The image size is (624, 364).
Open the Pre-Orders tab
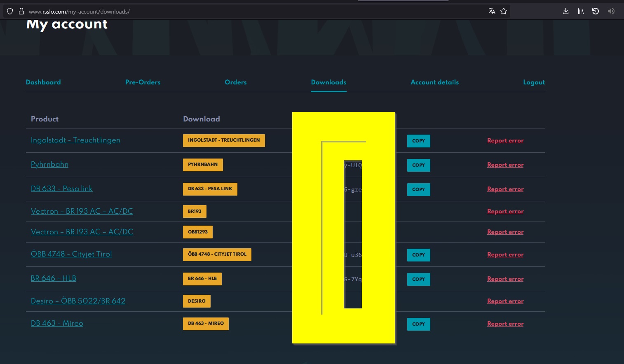click(143, 82)
